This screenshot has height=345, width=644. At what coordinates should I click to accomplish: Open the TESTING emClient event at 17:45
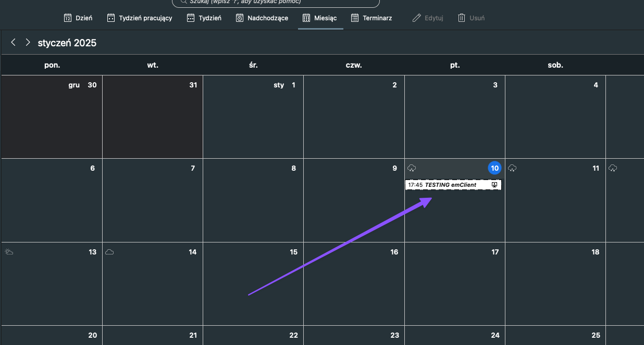click(x=453, y=185)
